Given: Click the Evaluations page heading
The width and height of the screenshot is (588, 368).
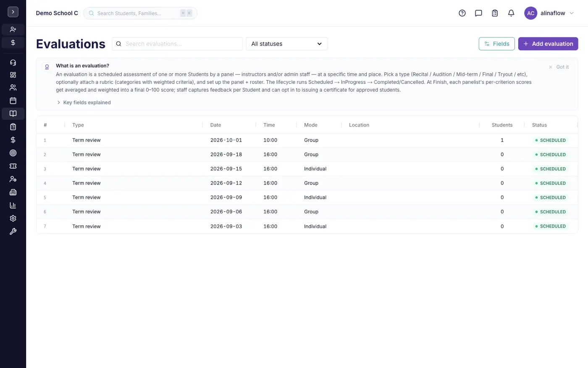Looking at the screenshot, I should pyautogui.click(x=71, y=44).
